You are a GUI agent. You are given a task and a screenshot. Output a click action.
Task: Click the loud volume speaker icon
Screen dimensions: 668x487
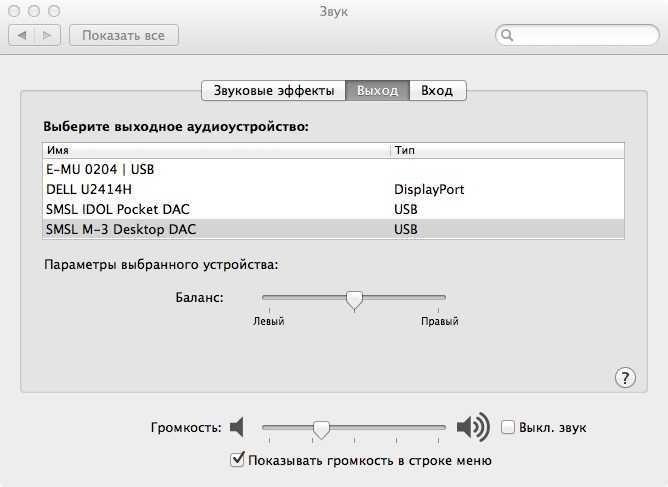pos(473,427)
